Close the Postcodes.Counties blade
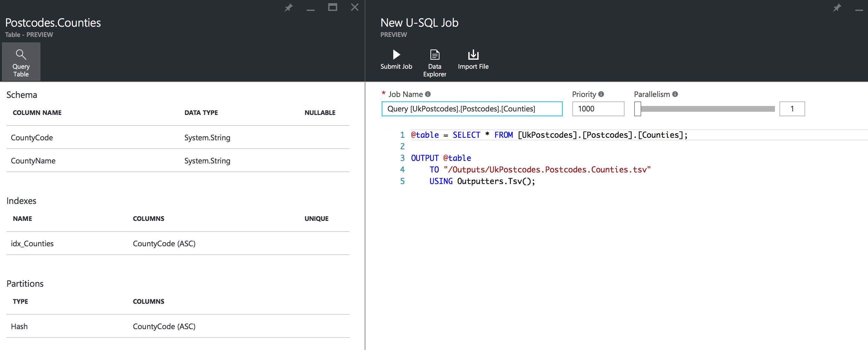The height and width of the screenshot is (350, 868). [354, 7]
